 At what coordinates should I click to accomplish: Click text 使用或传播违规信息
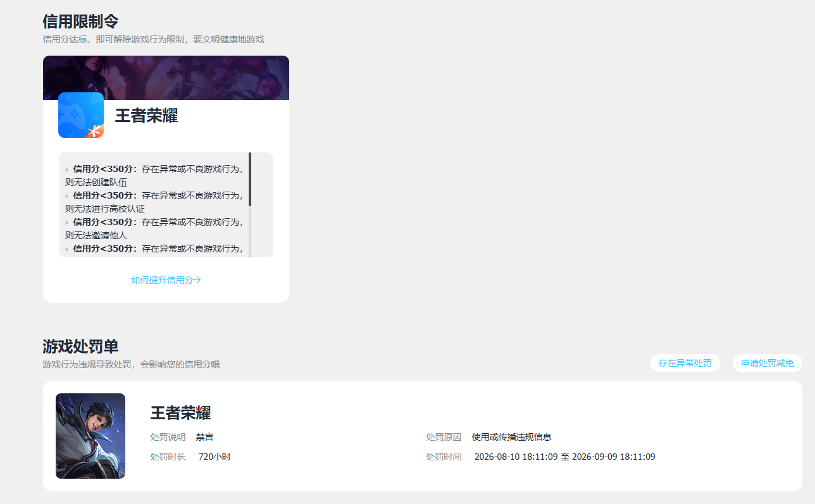click(x=511, y=437)
